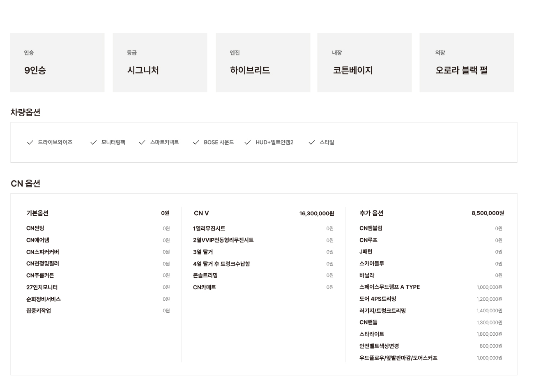This screenshot has width=534, height=392.
Task: Click the 27인치모니터 row
Action: [98, 287]
